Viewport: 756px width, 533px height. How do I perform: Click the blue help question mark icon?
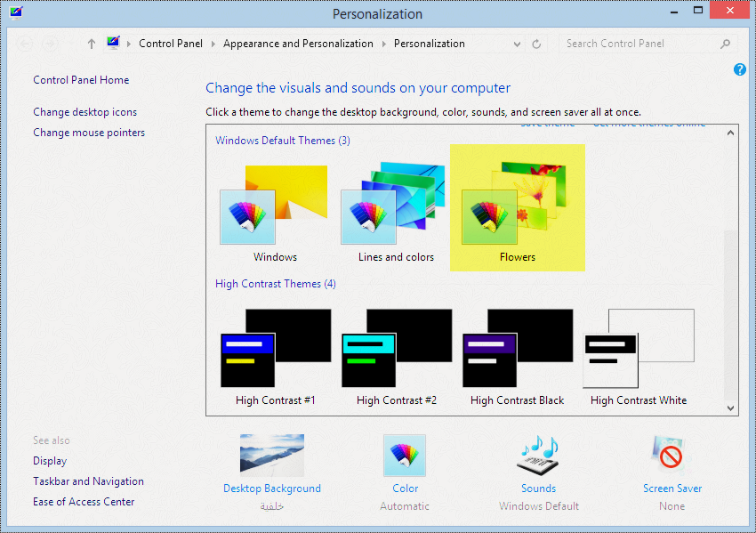click(740, 69)
